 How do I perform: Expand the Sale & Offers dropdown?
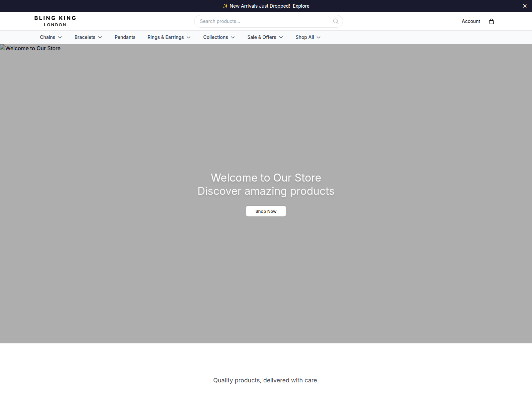tap(265, 37)
